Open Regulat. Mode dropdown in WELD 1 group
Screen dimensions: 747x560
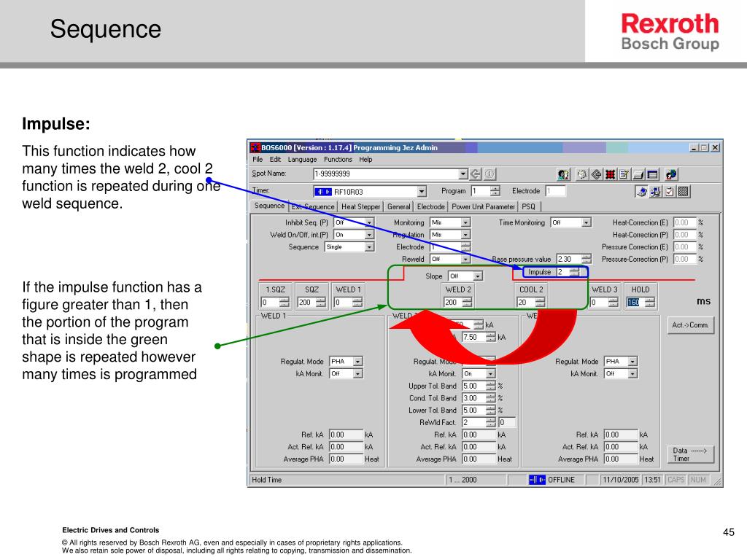pyautogui.click(x=357, y=362)
